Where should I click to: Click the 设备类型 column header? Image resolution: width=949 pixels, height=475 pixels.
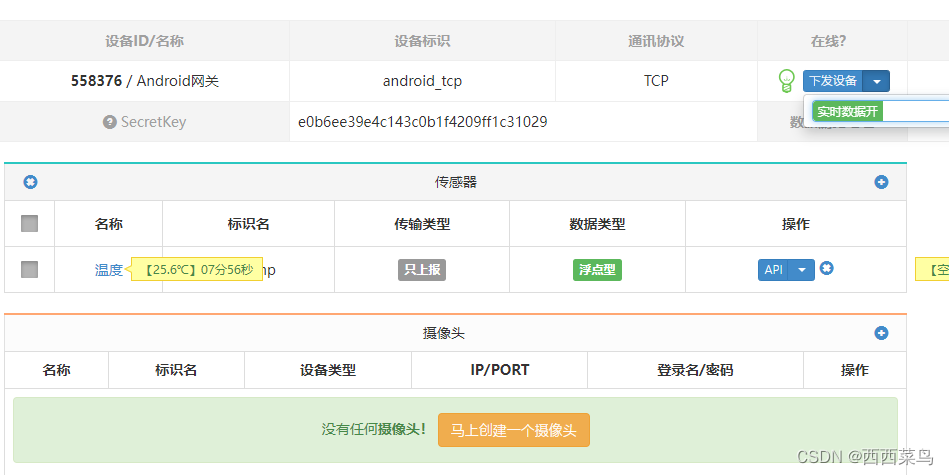coord(328,370)
